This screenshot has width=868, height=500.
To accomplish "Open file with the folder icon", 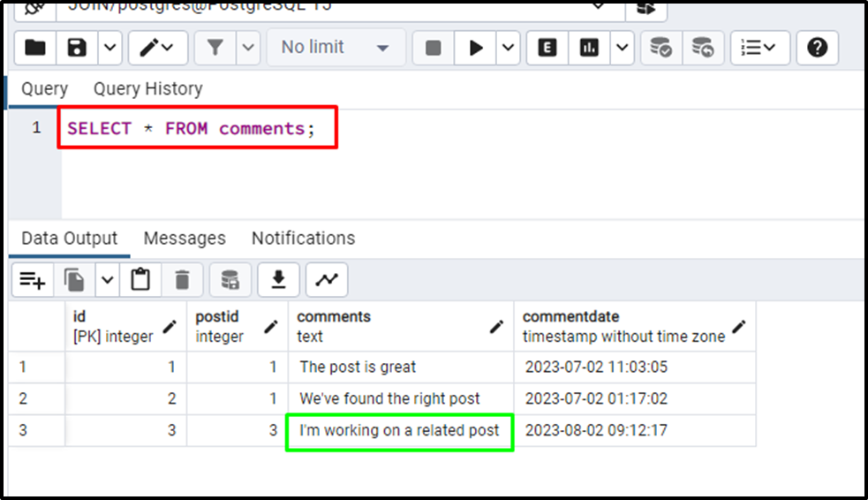I will [x=34, y=48].
